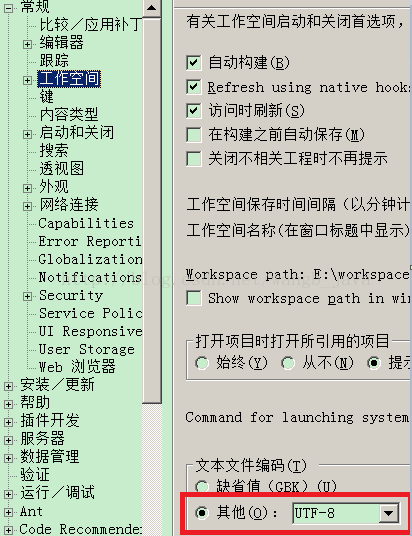
Task: Click the tree scrollbar up arrow
Action: pyautogui.click(x=152, y=8)
